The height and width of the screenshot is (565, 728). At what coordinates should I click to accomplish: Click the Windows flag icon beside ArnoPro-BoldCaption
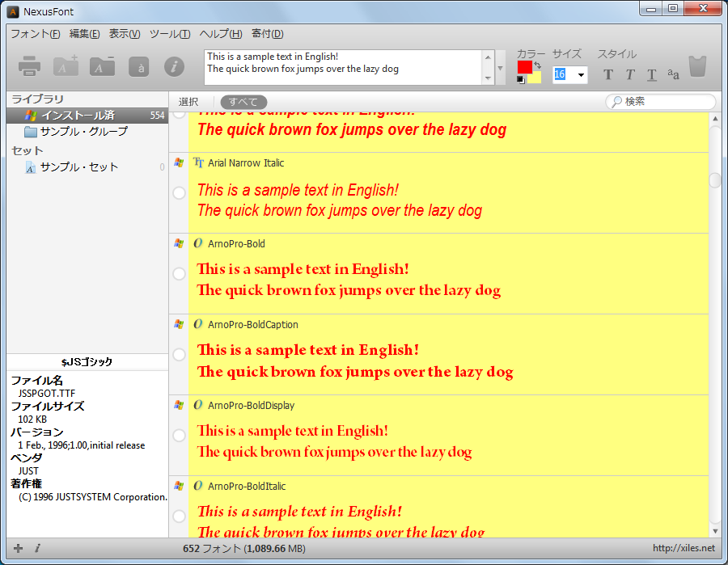(x=179, y=324)
